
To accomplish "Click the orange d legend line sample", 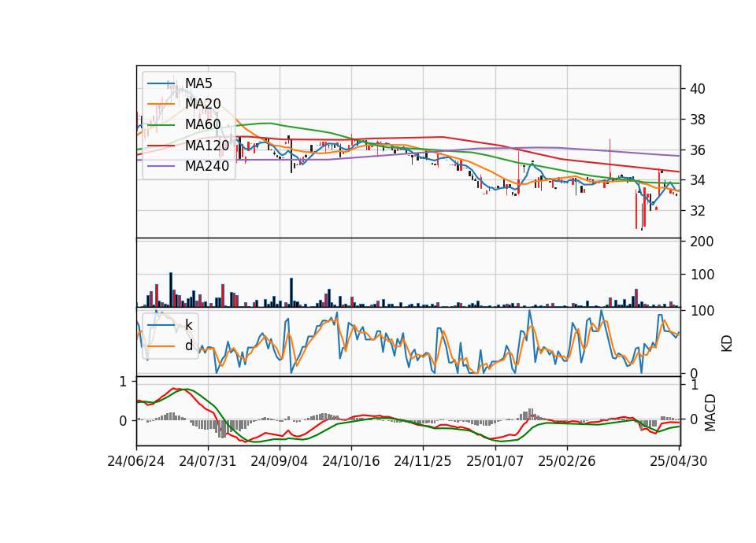I will pos(161,345).
